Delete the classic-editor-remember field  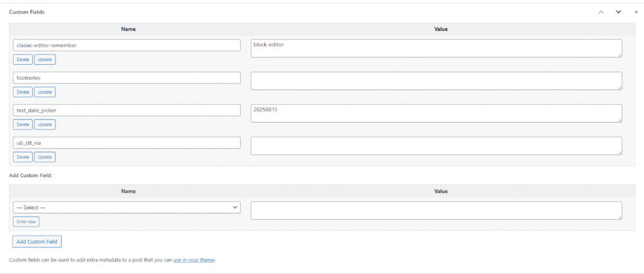point(23,60)
